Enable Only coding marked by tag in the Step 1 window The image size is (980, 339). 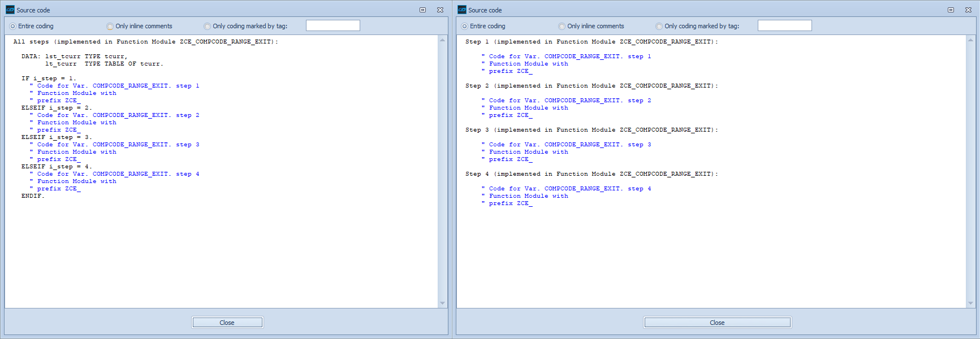point(659,26)
